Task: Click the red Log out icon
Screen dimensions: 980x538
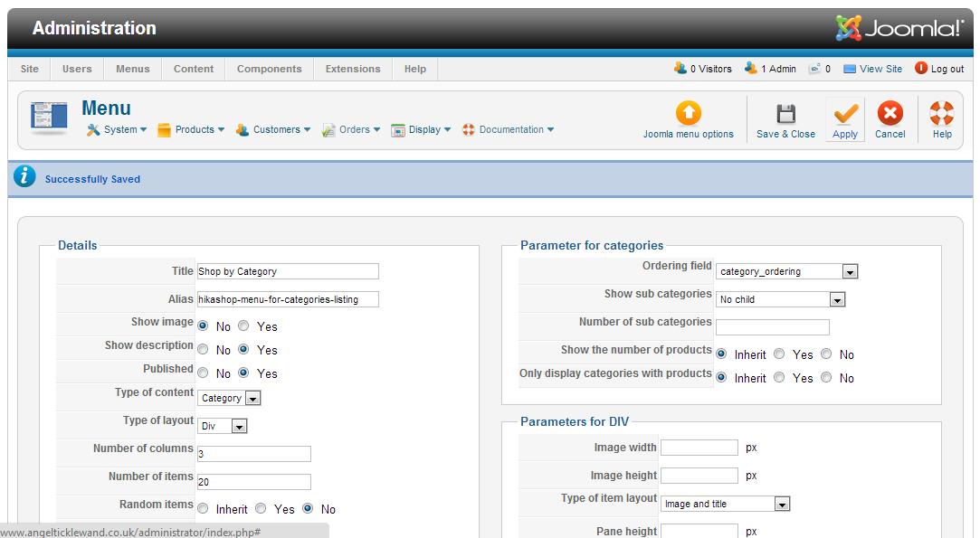Action: [x=921, y=68]
